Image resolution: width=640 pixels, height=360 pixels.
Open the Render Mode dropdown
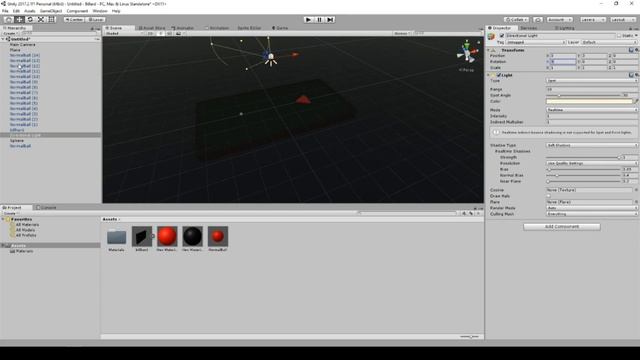(592, 208)
